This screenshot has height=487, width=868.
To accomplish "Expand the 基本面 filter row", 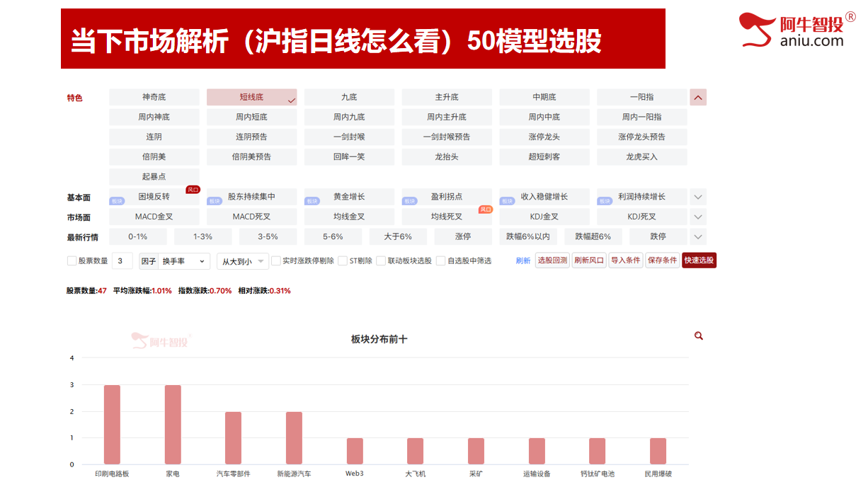I will [698, 197].
